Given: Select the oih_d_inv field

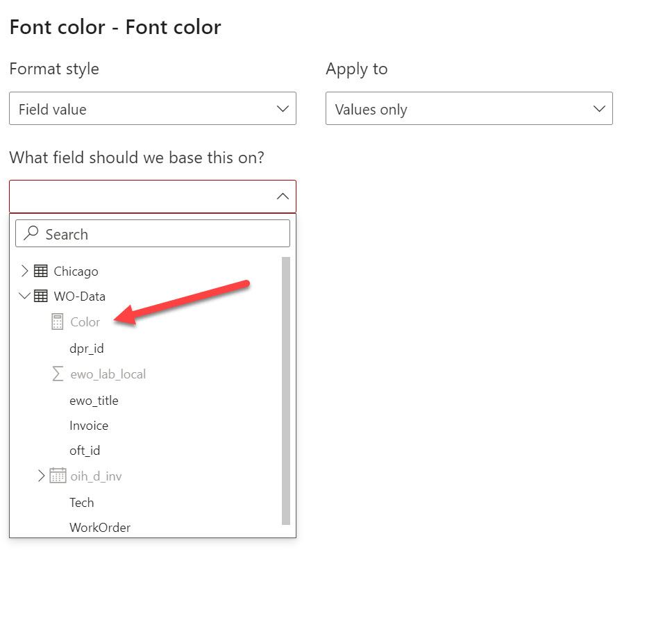Looking at the screenshot, I should click(x=96, y=476).
